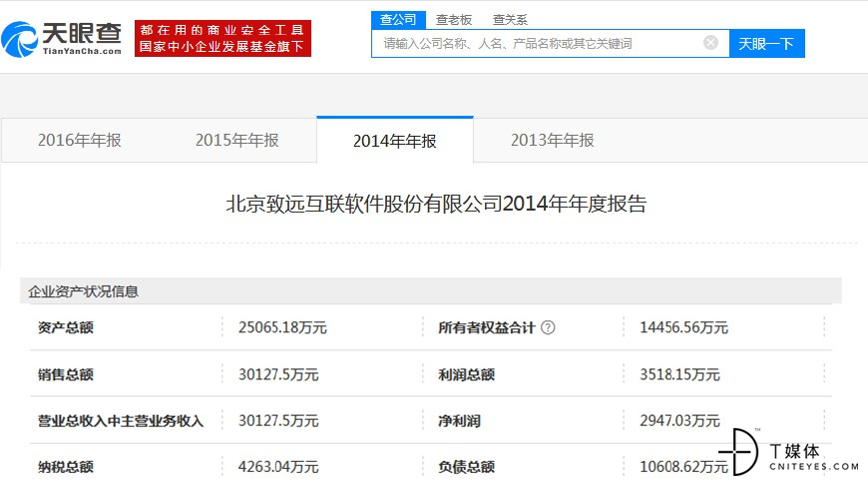
Task: Select the 30127.5万元 value in the 销售总额 row
Action: coord(278,375)
